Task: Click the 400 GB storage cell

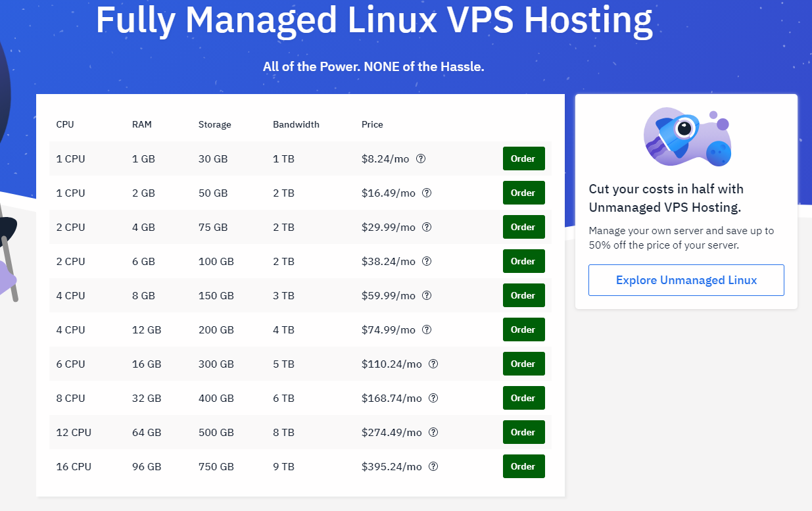Action: 216,398
